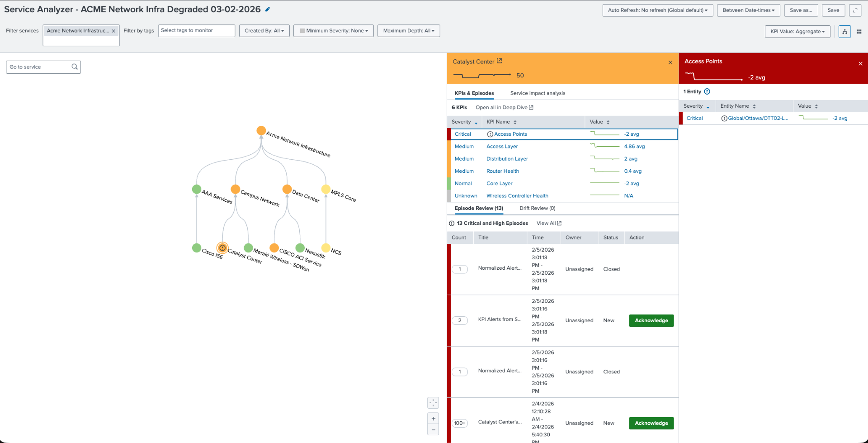This screenshot has width=868, height=443.
Task: Click the info icon beside 13 Critical and High Episodes
Action: tap(452, 224)
